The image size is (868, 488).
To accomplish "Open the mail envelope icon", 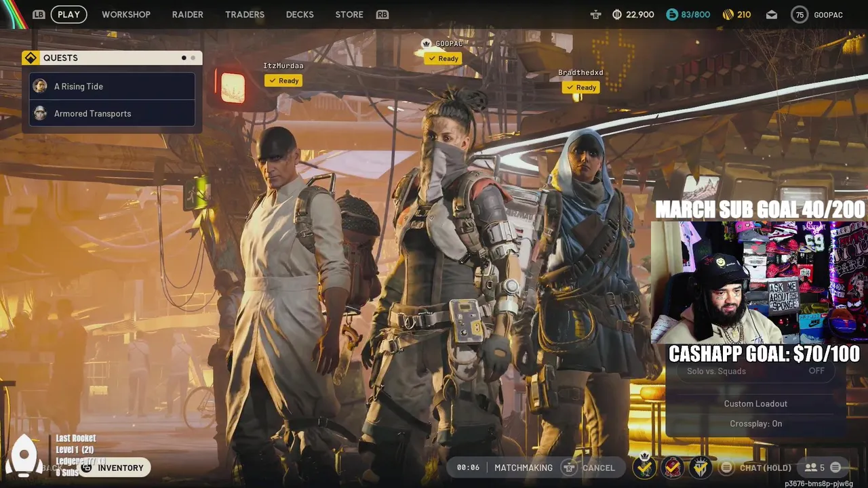I will coord(772,14).
